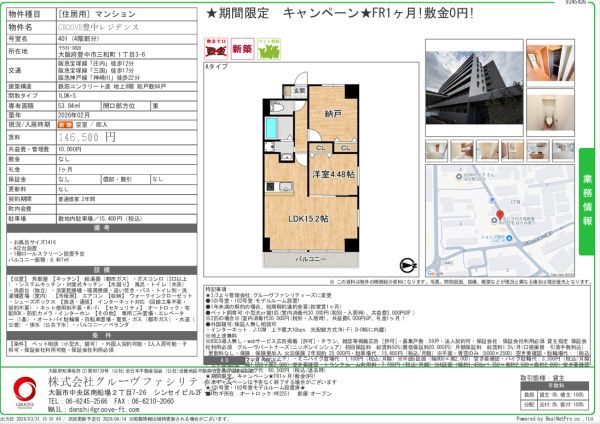Click the 備考 section header

[102, 228]
